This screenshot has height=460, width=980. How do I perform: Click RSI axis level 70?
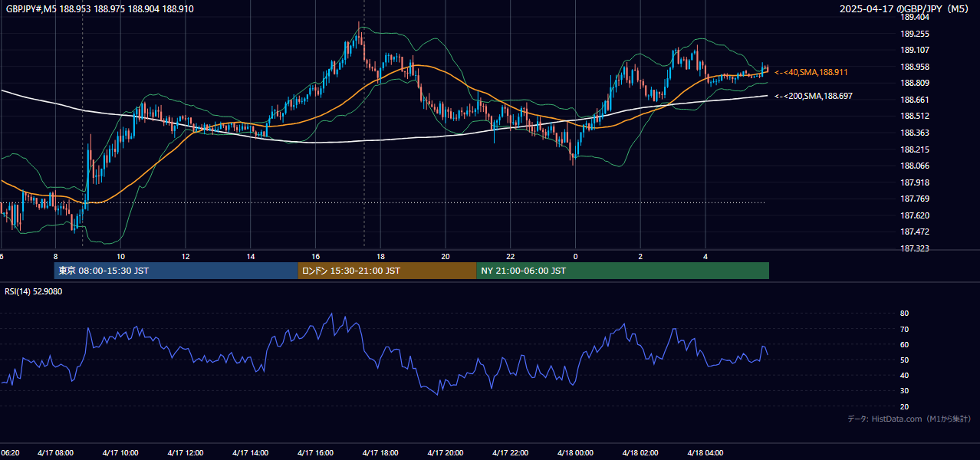(904, 329)
